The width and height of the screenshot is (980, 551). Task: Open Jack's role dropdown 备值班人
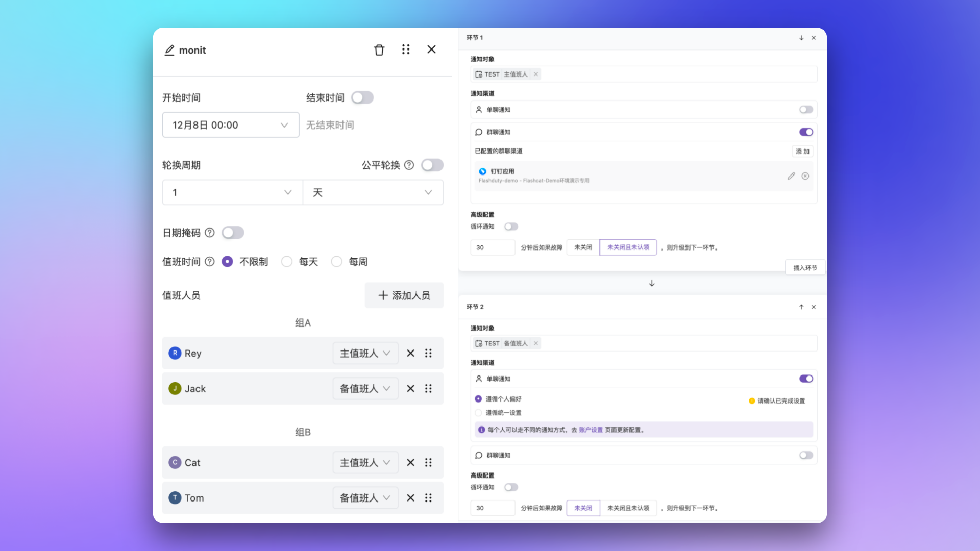point(365,389)
